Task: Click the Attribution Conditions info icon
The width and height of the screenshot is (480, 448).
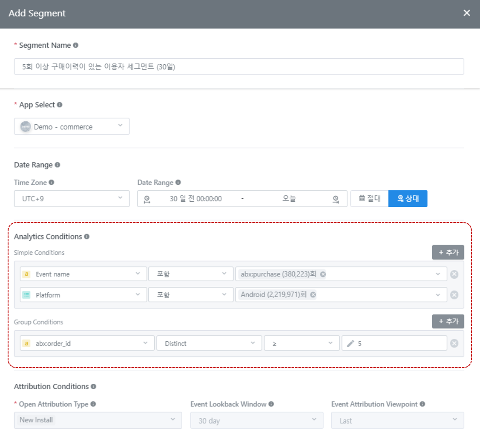Action: click(93, 387)
